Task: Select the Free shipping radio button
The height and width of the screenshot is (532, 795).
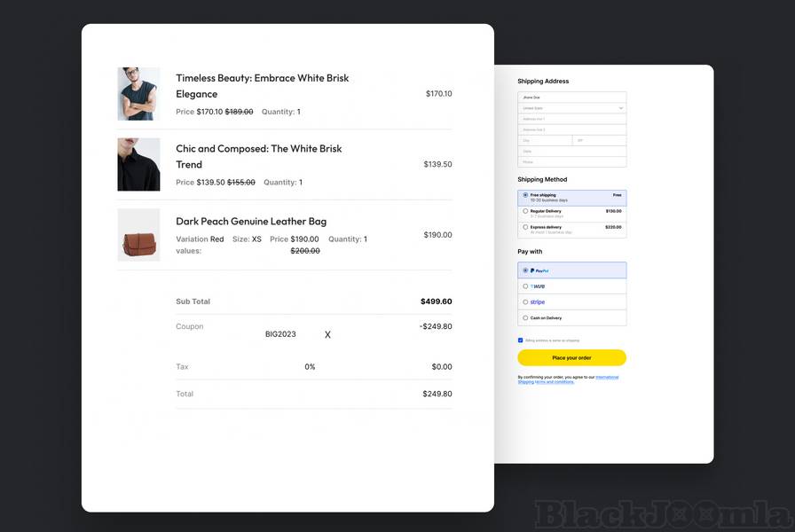Action: tap(525, 195)
